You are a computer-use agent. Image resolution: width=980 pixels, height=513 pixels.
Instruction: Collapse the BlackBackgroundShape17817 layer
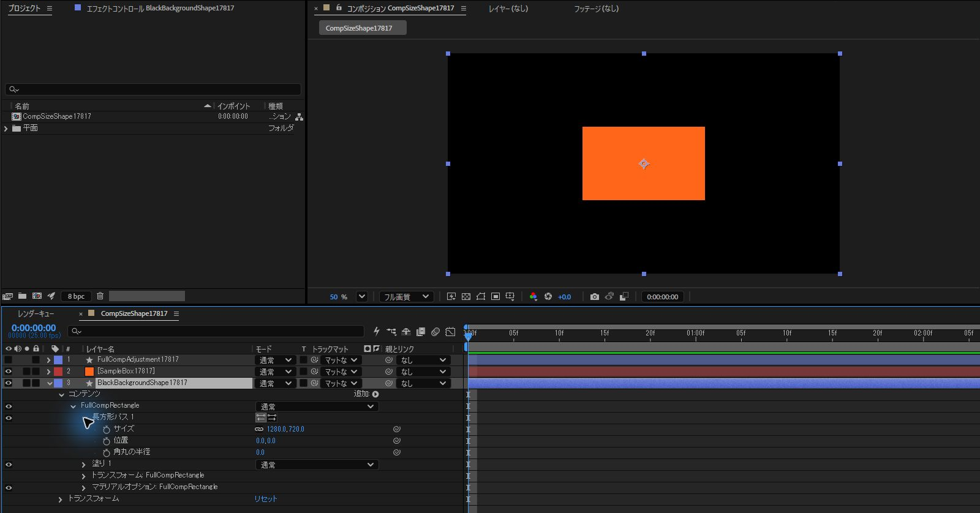tap(50, 383)
